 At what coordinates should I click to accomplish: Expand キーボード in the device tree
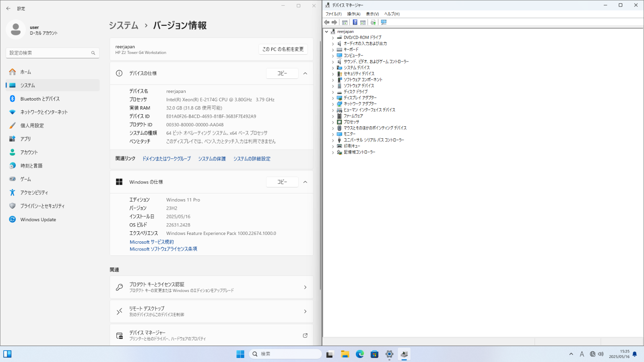coord(333,50)
